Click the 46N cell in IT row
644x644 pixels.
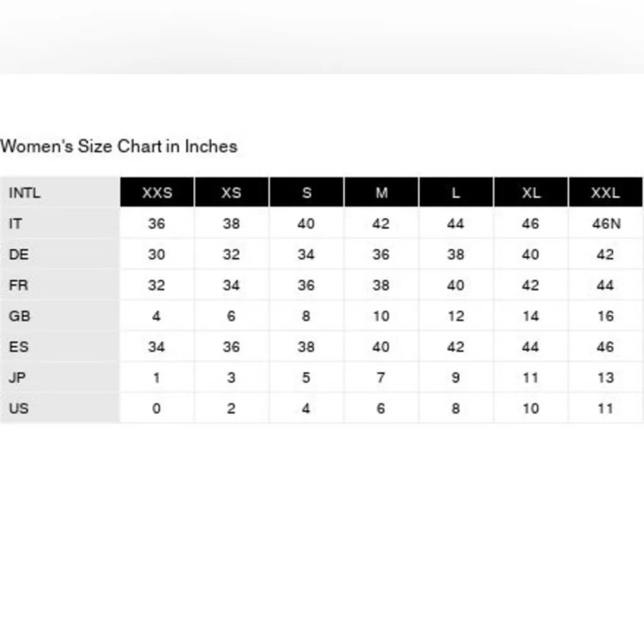(606, 224)
